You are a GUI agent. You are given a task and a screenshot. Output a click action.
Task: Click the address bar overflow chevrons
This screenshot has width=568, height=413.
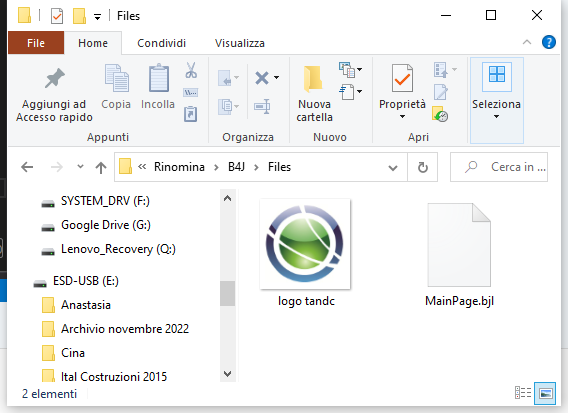142,167
